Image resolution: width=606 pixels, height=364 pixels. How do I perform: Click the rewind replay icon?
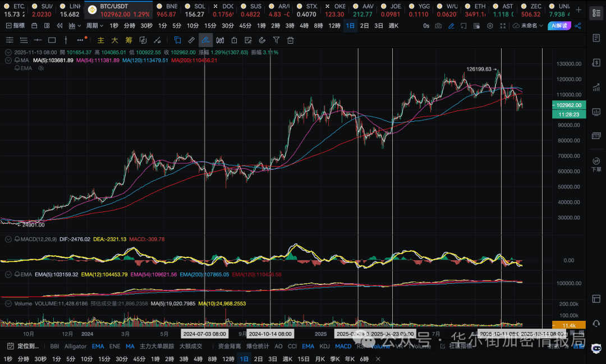59,25
